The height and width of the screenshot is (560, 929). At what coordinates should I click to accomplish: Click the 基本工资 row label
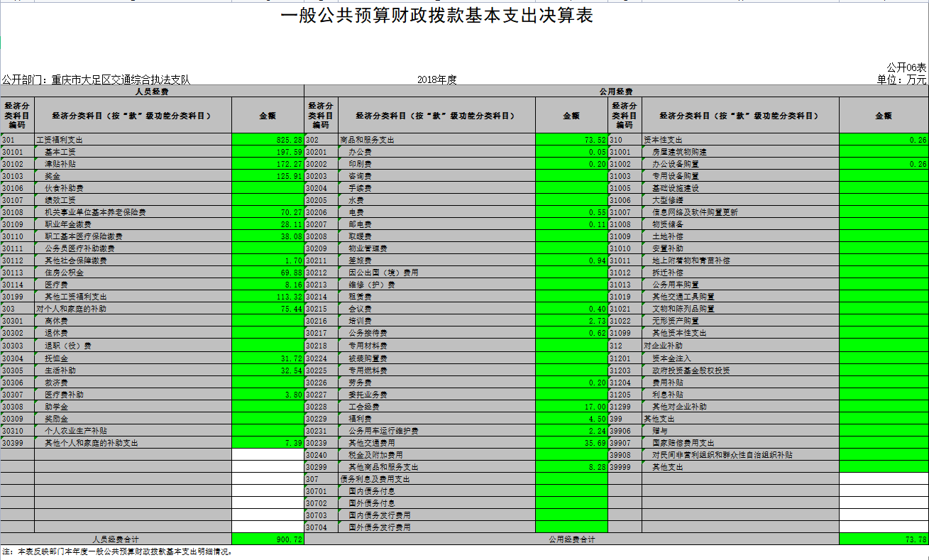point(133,152)
